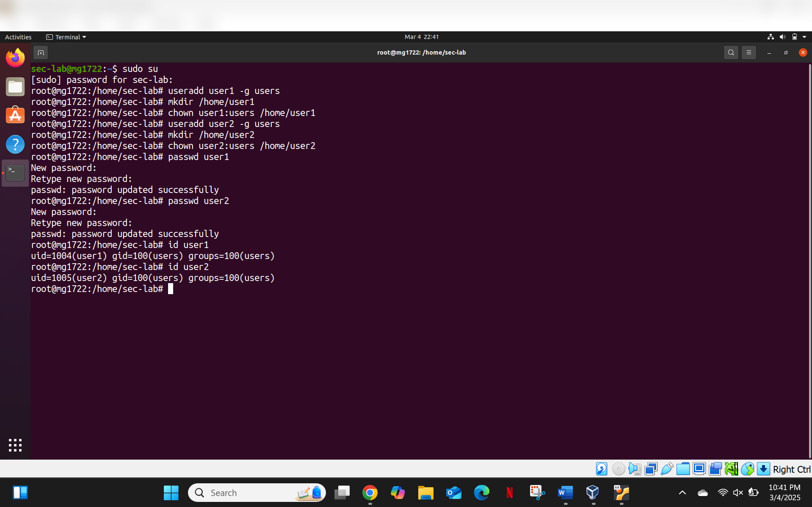Open the terminal hamburger menu
Viewport: 812px width, 507px height.
[x=748, y=52]
